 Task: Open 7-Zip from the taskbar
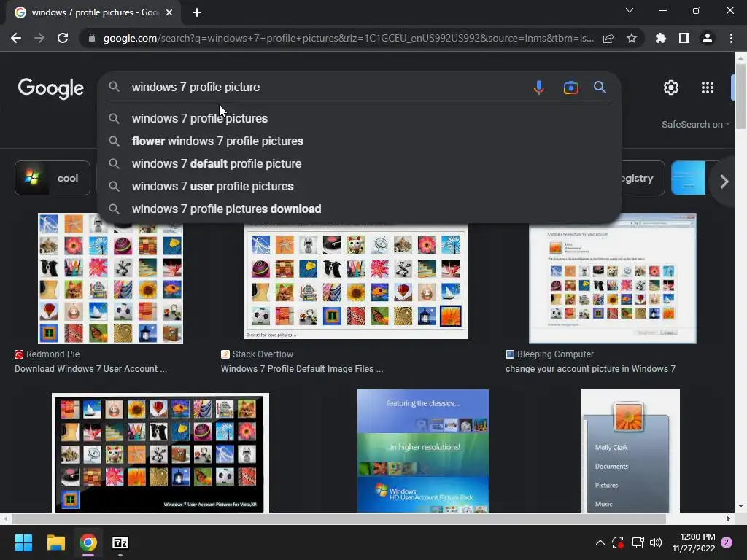(120, 542)
